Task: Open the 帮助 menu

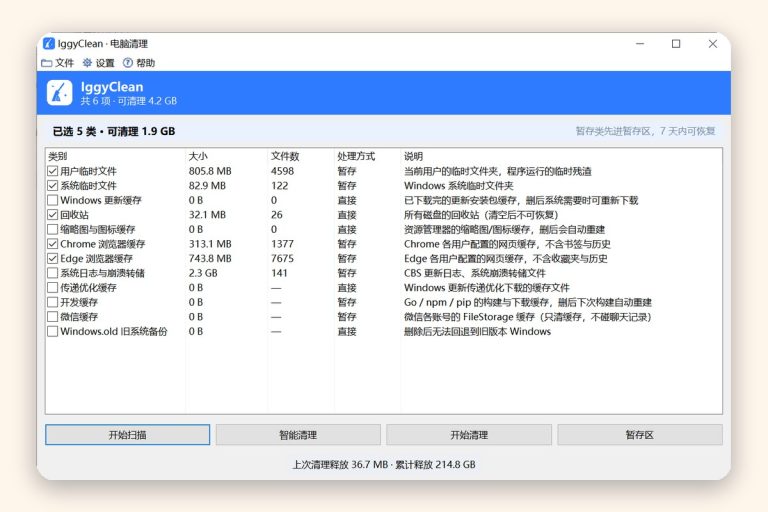Action: (x=139, y=63)
